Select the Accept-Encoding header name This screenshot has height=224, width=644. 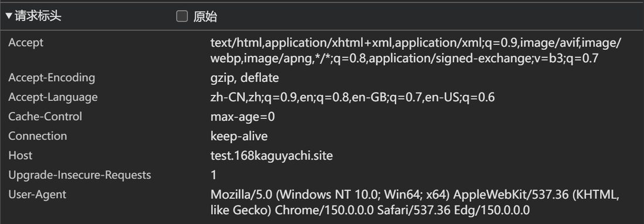[52, 77]
